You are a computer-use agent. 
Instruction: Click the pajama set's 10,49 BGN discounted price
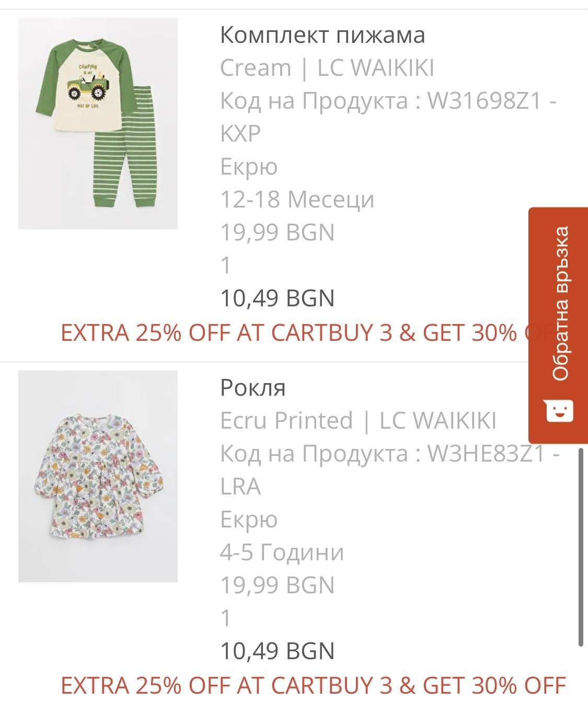click(x=277, y=298)
